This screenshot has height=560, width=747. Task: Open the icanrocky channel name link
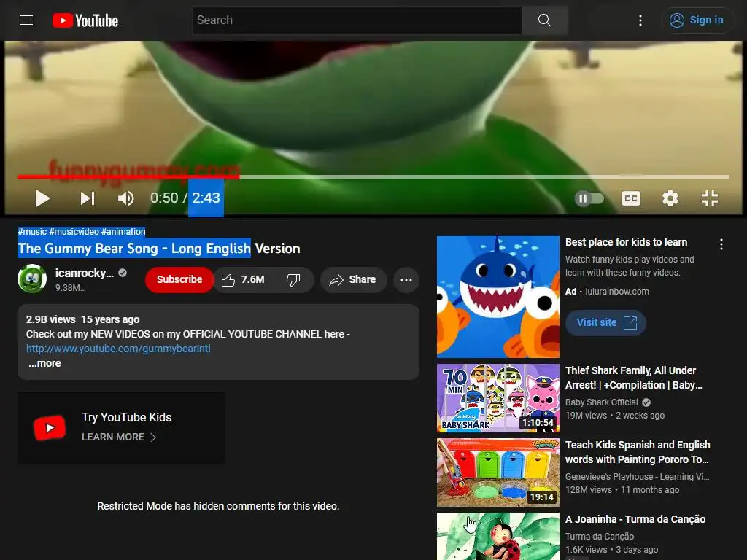(85, 273)
